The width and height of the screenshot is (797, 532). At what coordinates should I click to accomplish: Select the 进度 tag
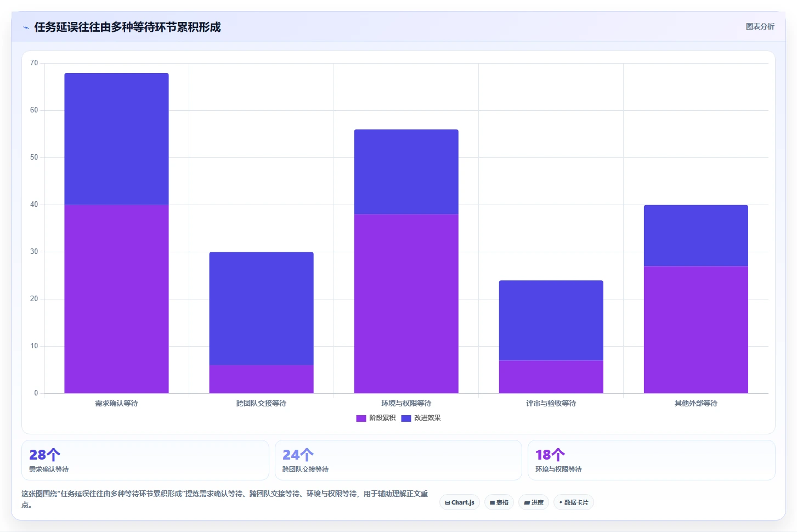(x=534, y=502)
